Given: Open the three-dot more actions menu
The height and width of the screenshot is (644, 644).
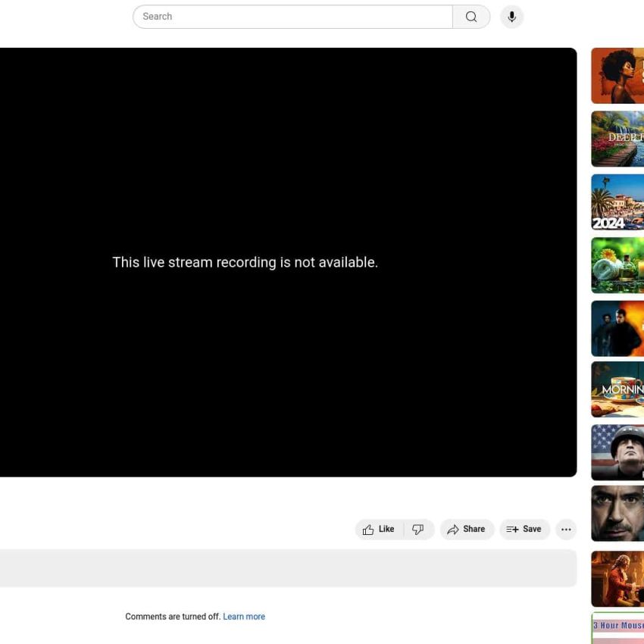Looking at the screenshot, I should coord(566,530).
